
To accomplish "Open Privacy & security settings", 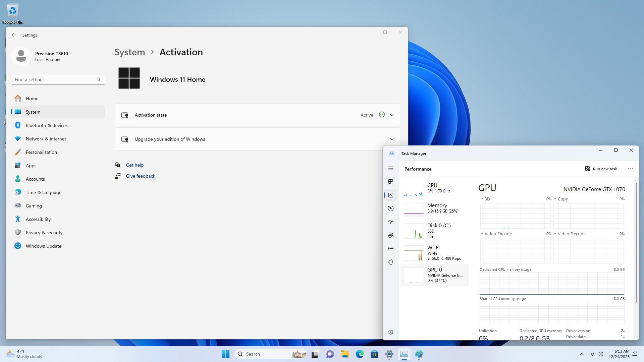I will (58, 233).
